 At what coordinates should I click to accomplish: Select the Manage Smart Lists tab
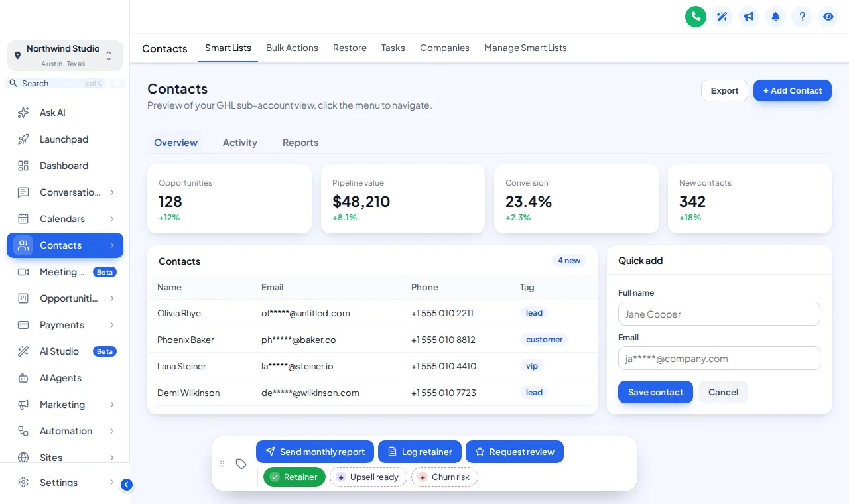click(x=525, y=48)
